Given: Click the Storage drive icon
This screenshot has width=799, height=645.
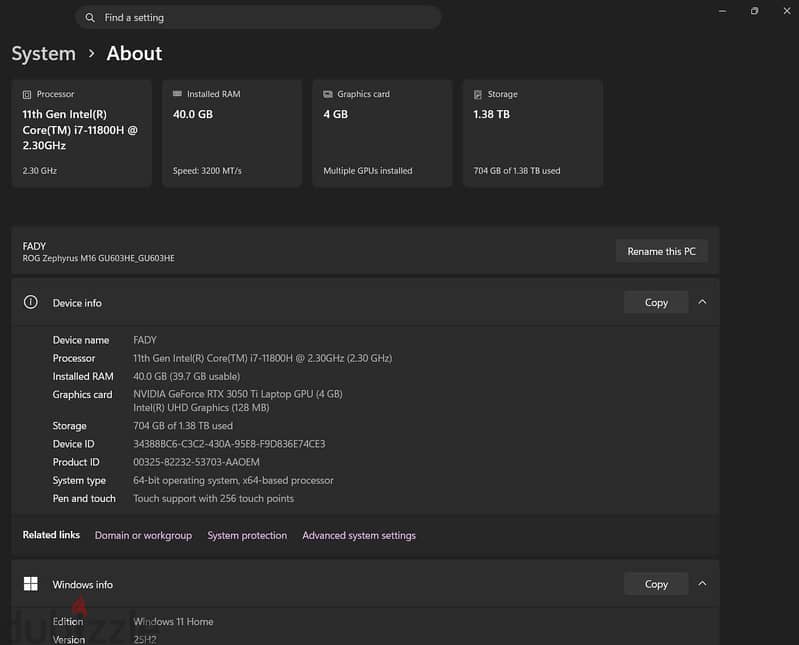Looking at the screenshot, I should tap(478, 94).
